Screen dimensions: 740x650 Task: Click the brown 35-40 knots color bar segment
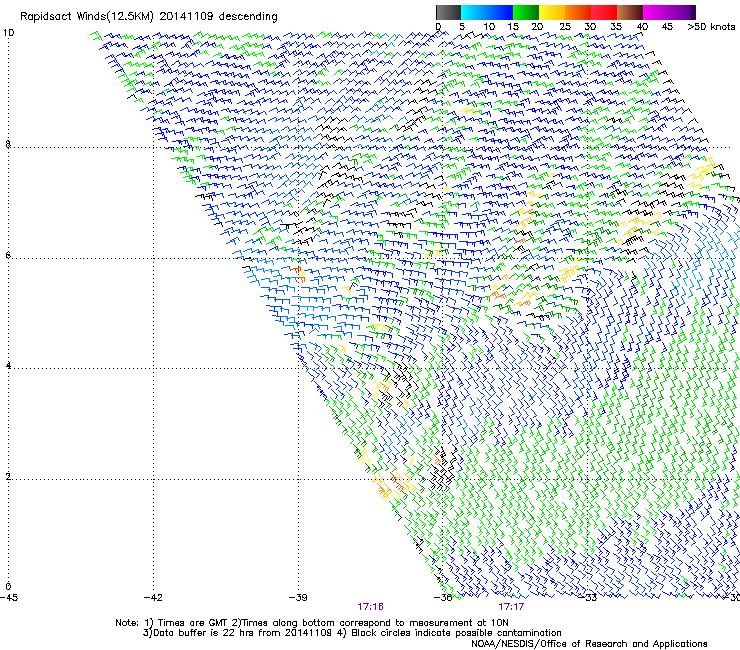click(x=630, y=12)
